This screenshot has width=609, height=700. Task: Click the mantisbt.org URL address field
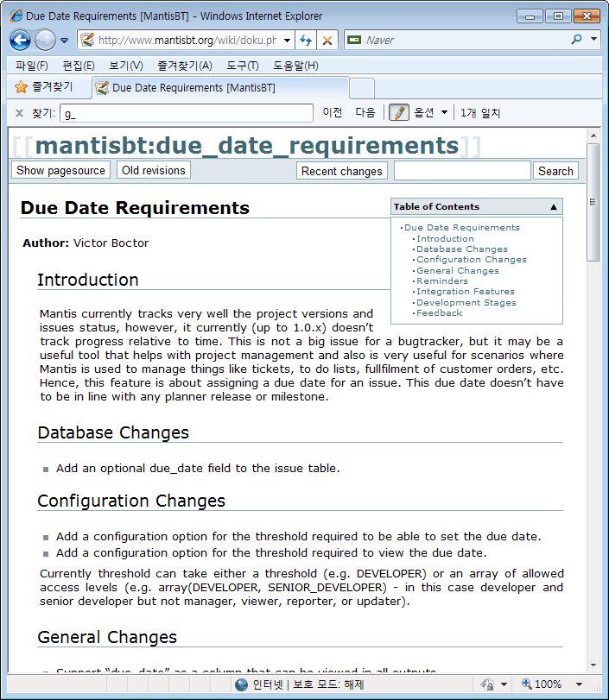tap(187, 41)
